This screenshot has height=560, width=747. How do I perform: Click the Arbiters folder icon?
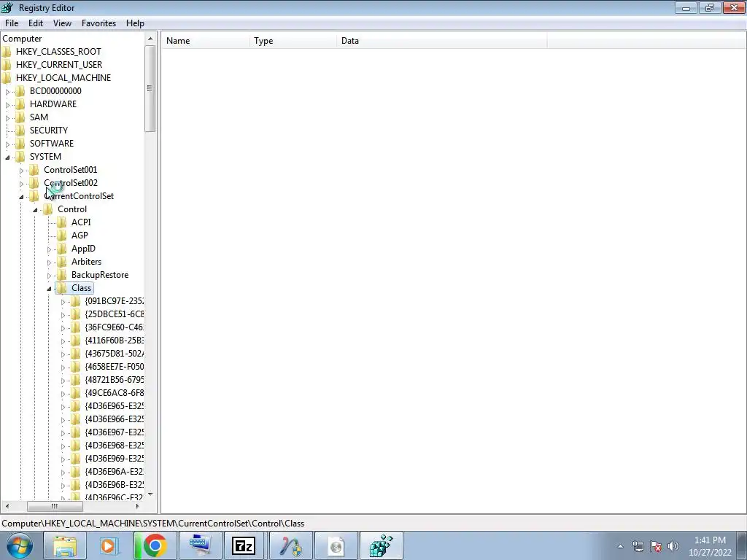61,262
